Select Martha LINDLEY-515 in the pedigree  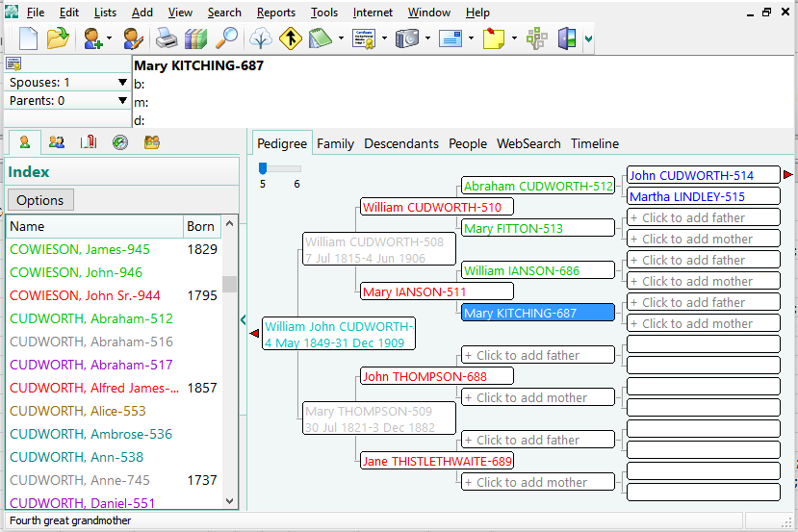[704, 196]
